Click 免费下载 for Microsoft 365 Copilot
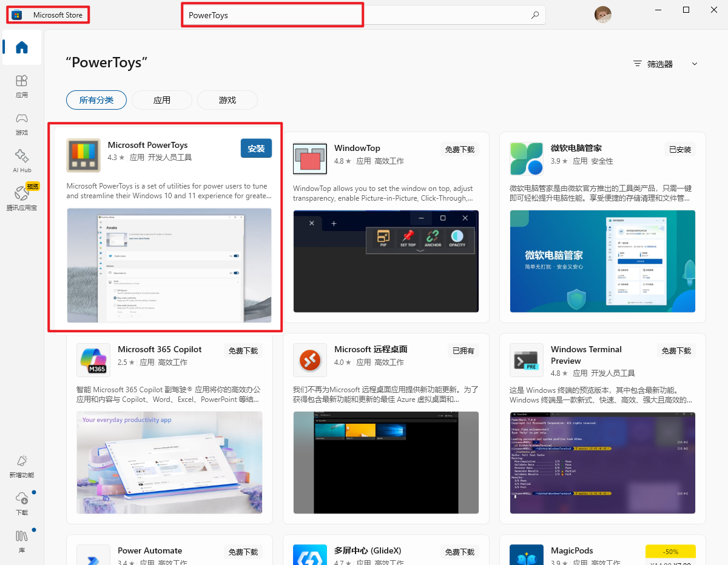This screenshot has height=565, width=728. coord(243,350)
